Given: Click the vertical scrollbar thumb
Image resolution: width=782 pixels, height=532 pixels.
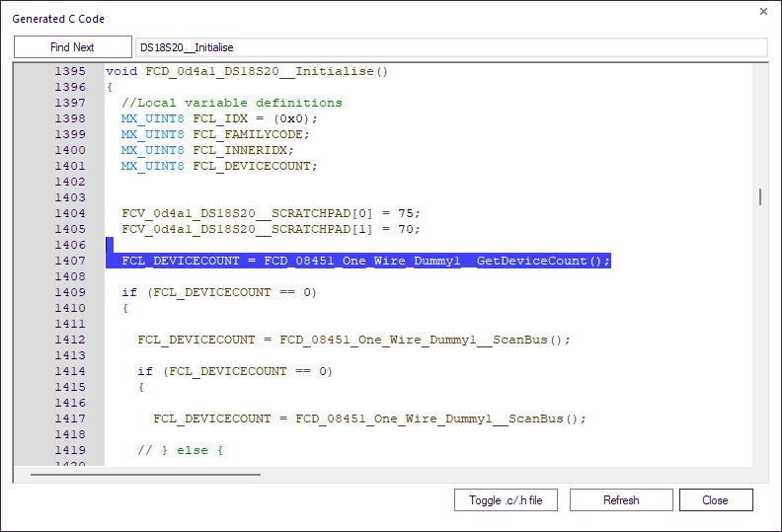Looking at the screenshot, I should 759,196.
